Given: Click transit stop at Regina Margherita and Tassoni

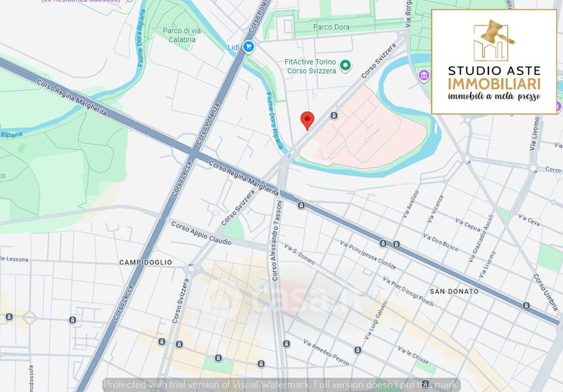Looking at the screenshot, I should (301, 205).
